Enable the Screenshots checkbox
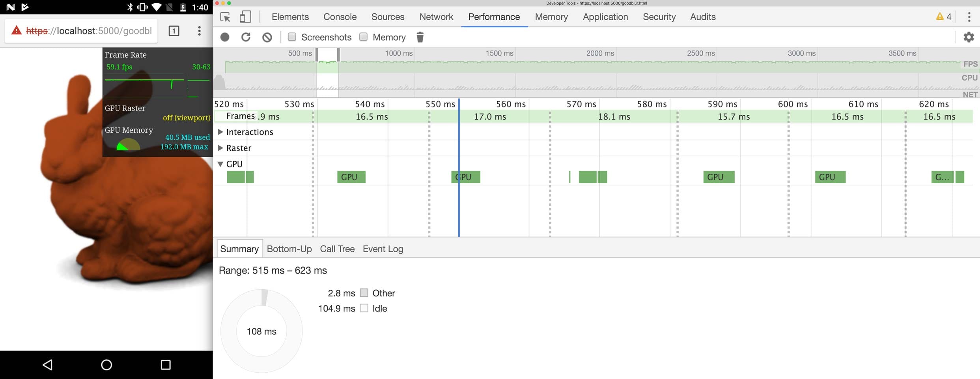This screenshot has width=980, height=379. click(292, 37)
